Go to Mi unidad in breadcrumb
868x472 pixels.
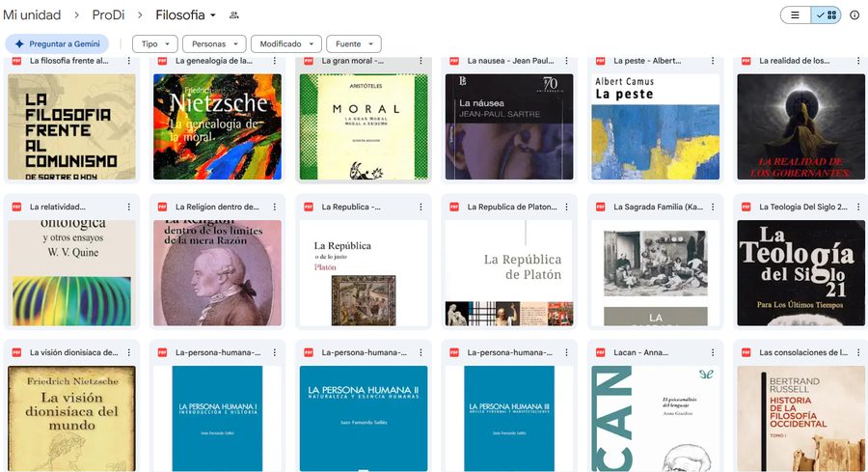pyautogui.click(x=32, y=14)
